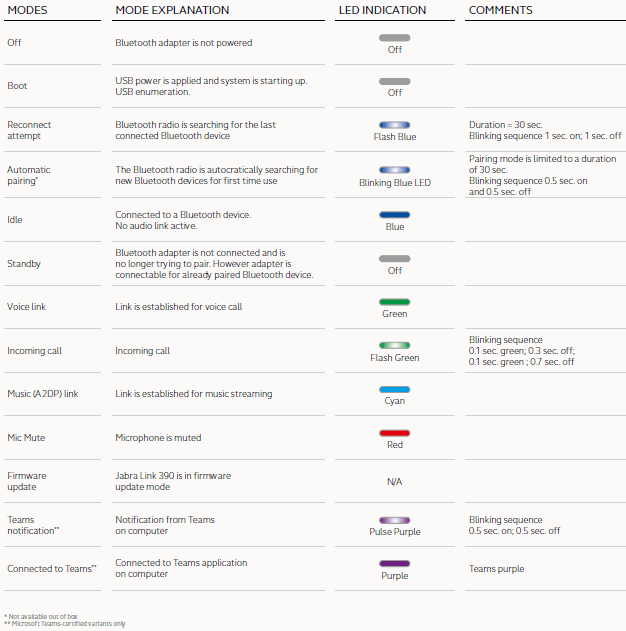Screen dimensions: 626x631
Task: Click the cyan Music link LED icon
Action: (x=394, y=389)
